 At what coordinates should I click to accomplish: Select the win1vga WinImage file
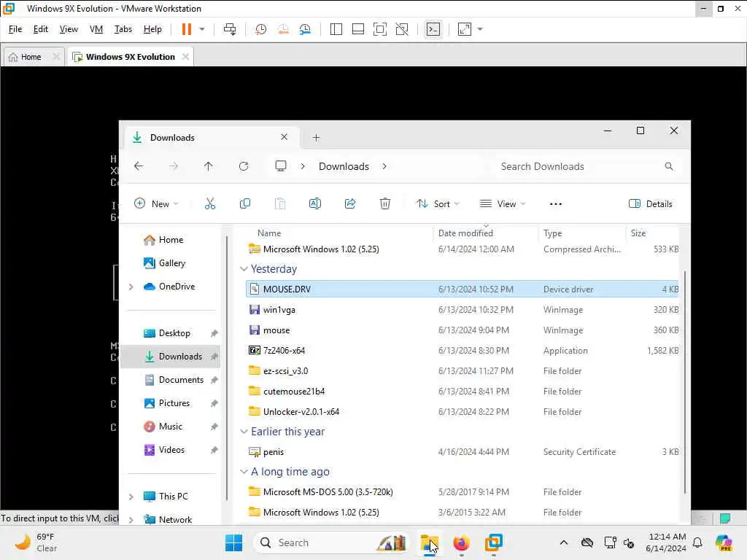coord(462,309)
